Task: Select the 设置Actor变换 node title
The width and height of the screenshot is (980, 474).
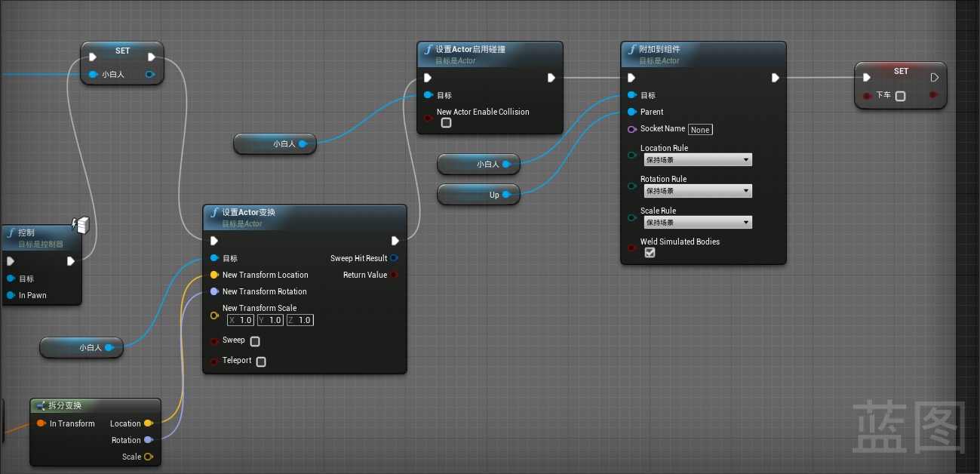Action: (x=248, y=212)
